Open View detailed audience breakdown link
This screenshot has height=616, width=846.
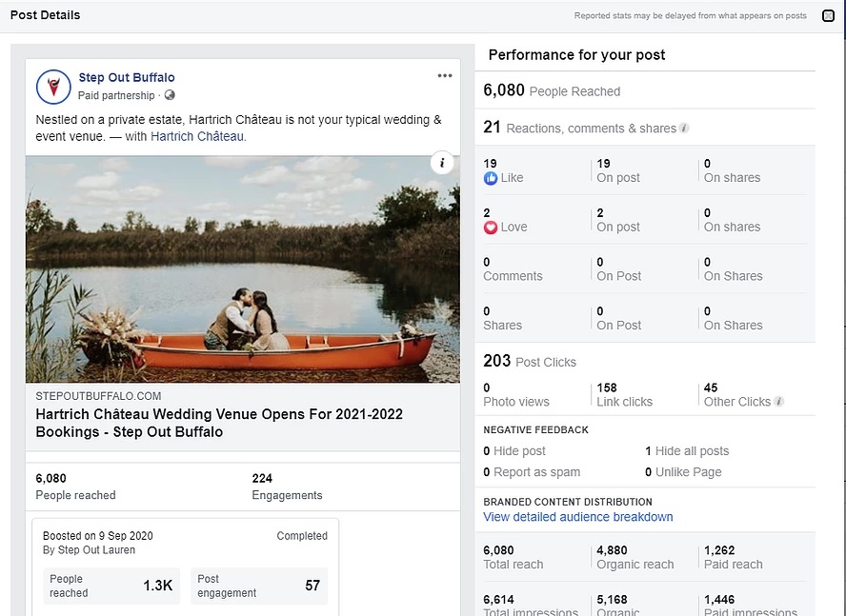pyautogui.click(x=578, y=517)
